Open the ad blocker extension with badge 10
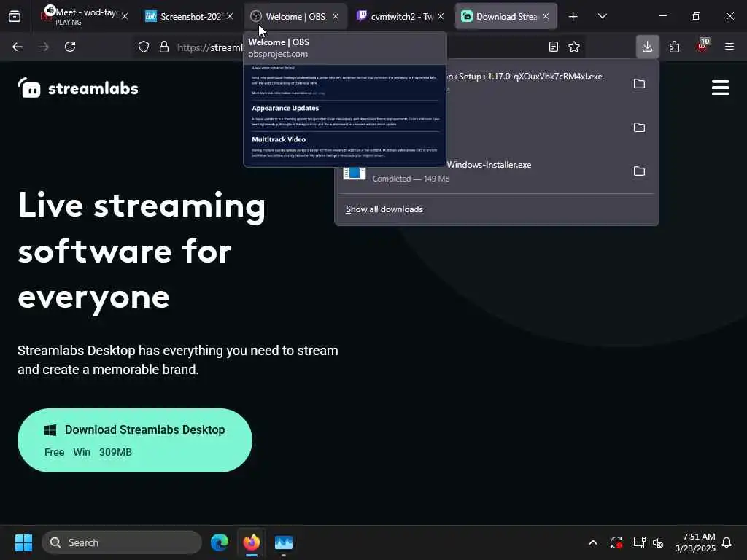747x560 pixels. (x=703, y=46)
